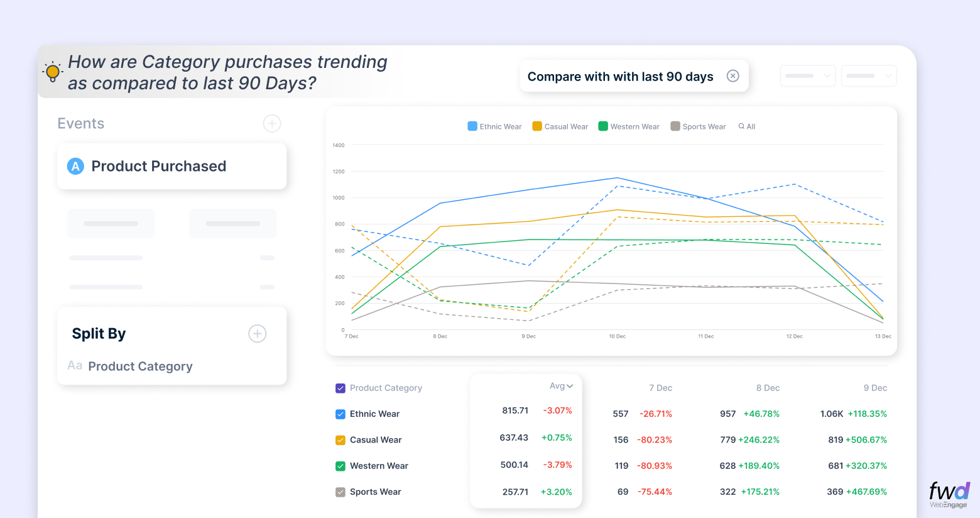980x518 pixels.
Task: Open the second dropdown at top right
Action: 869,76
